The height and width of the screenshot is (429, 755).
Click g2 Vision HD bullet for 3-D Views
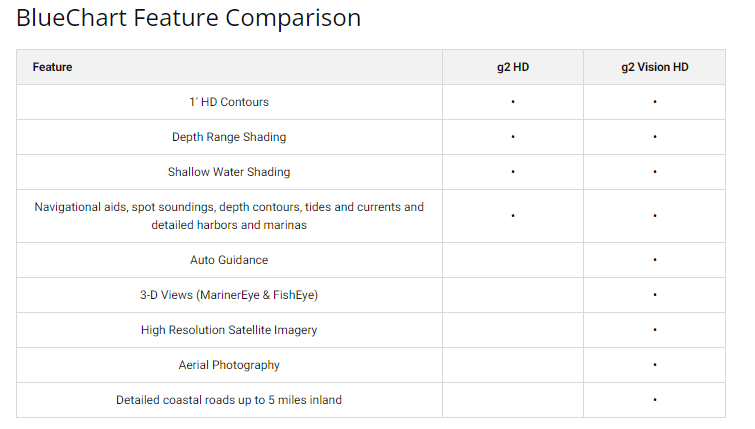pyautogui.click(x=654, y=295)
